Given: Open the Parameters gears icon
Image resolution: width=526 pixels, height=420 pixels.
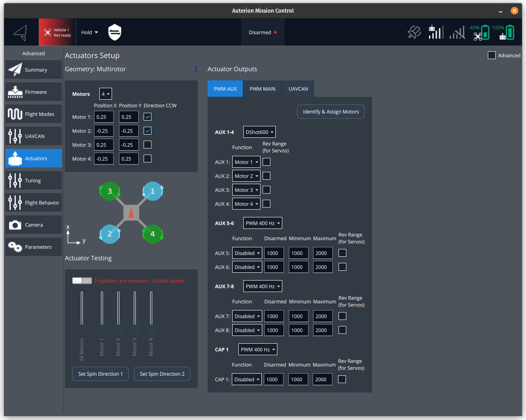Looking at the screenshot, I should click(15, 247).
